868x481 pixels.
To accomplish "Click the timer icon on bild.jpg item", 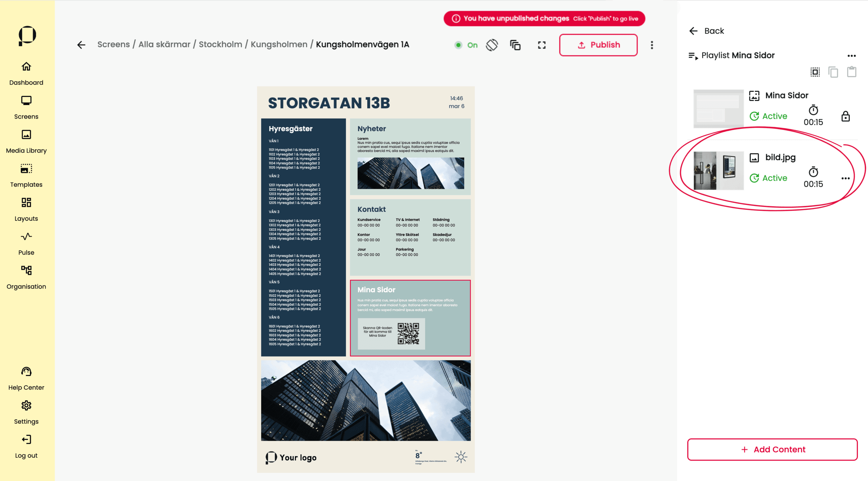I will [x=813, y=172].
